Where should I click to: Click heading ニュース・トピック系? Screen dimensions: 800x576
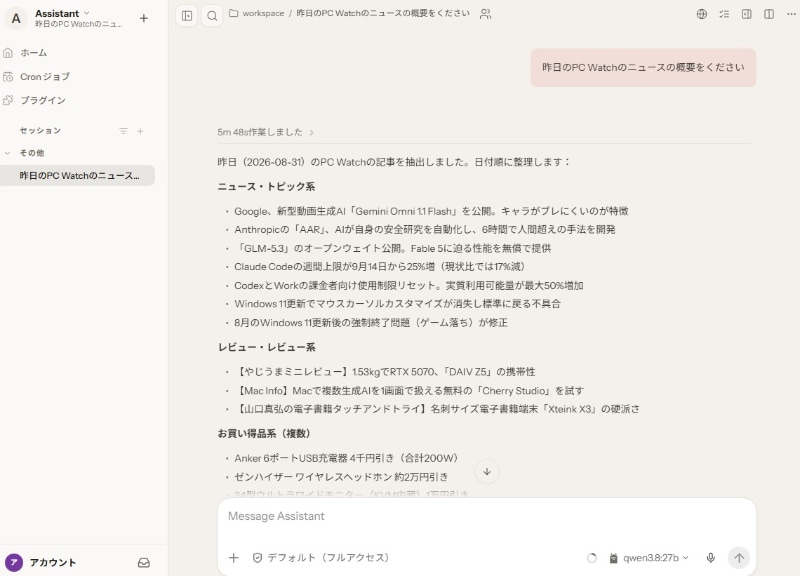click(x=266, y=187)
